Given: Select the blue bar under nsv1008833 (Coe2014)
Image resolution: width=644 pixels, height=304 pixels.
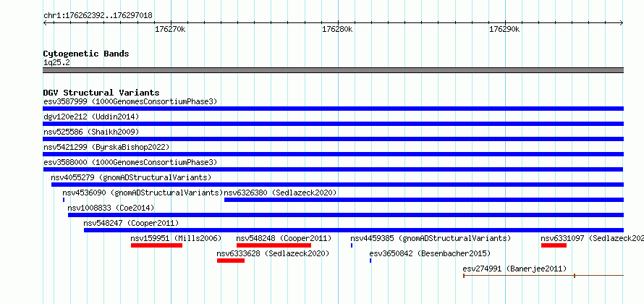Looking at the screenshot, I should coord(346,215).
